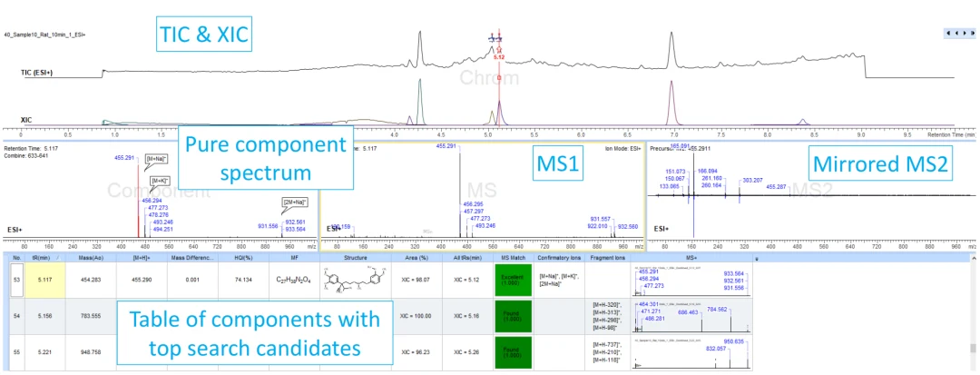
Task: Click the HQI(%) column header
Action: tap(243, 258)
